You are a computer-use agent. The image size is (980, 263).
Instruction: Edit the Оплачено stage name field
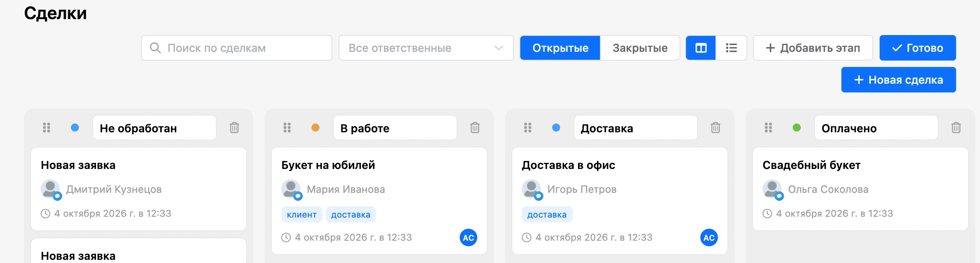pos(876,128)
